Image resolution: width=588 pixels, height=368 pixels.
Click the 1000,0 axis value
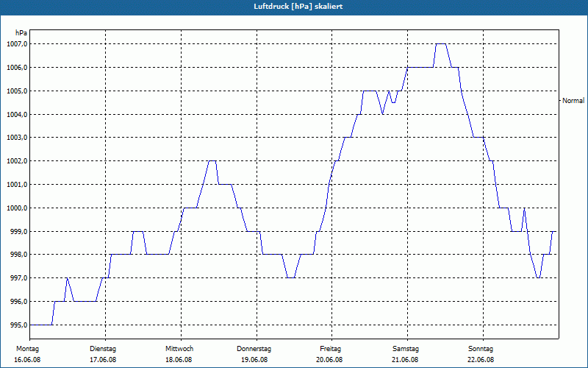coord(17,208)
